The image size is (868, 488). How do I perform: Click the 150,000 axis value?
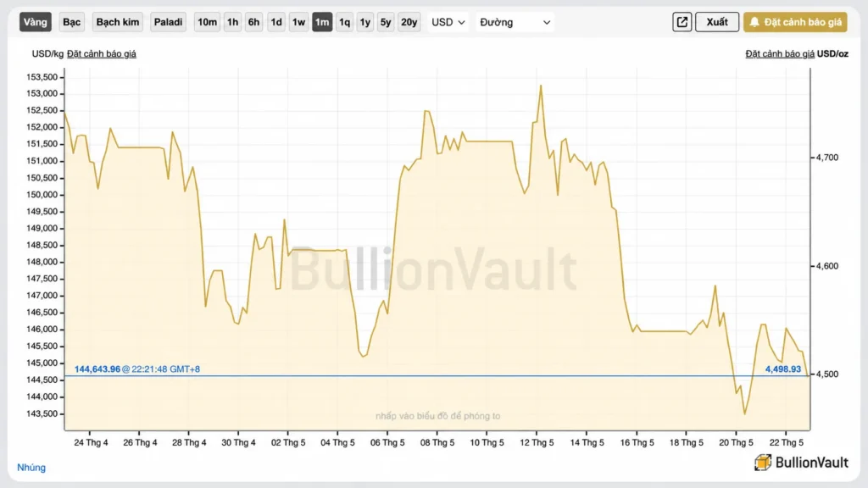42,195
